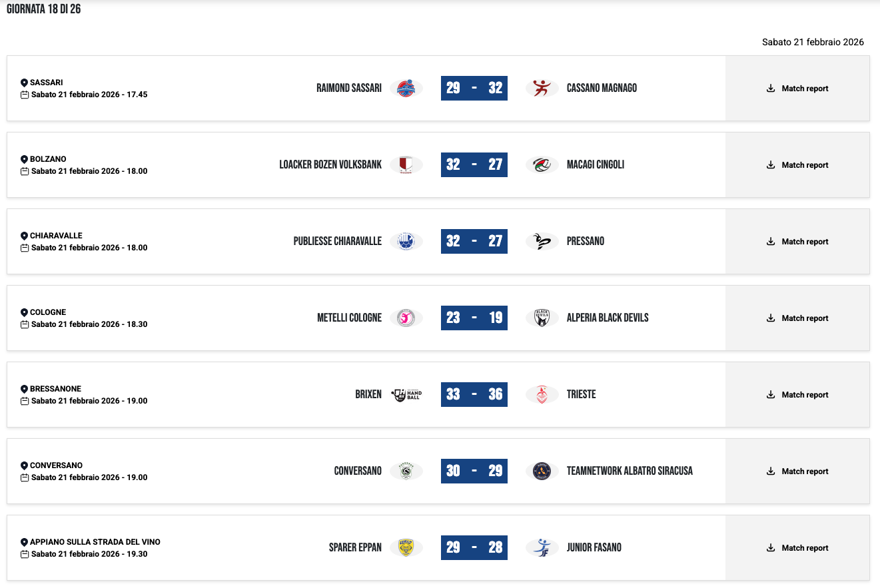Click the Cassano Magnago team logo
Screen dimensions: 880x588
click(x=542, y=88)
